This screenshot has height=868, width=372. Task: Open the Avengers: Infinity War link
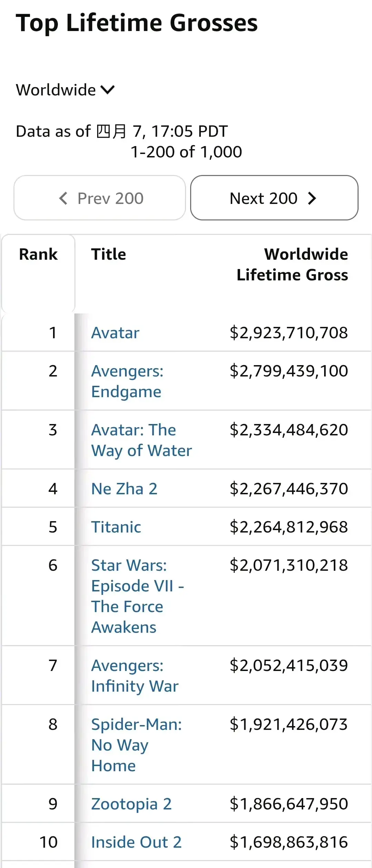click(135, 676)
